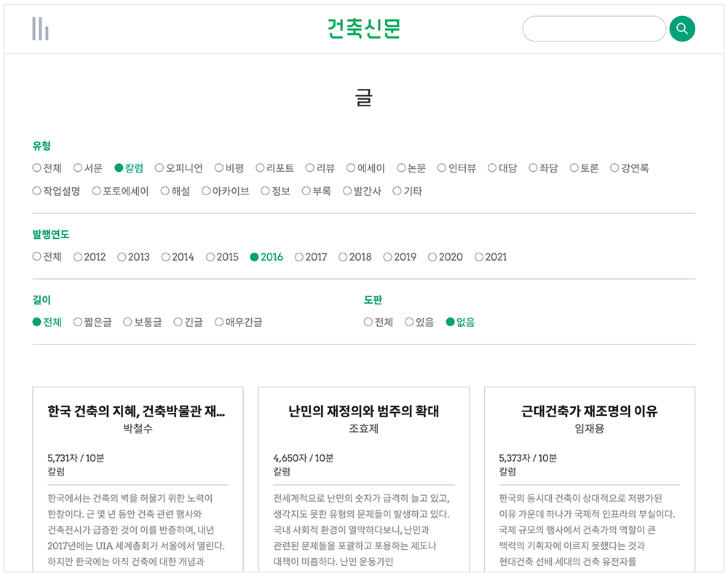Select 전체 for publication year

coord(47,257)
